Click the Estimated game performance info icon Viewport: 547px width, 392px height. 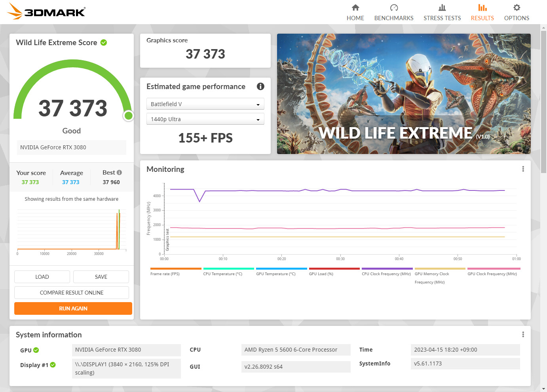pos(260,86)
